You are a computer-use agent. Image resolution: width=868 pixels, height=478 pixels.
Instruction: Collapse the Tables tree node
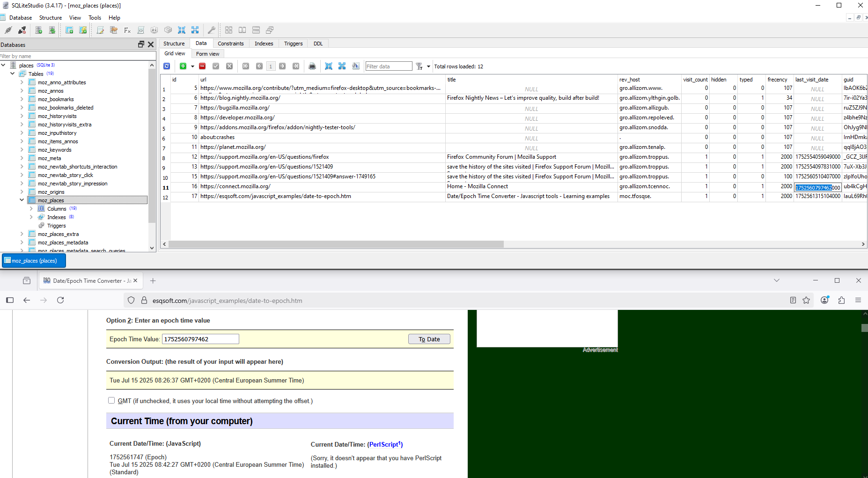pos(13,74)
